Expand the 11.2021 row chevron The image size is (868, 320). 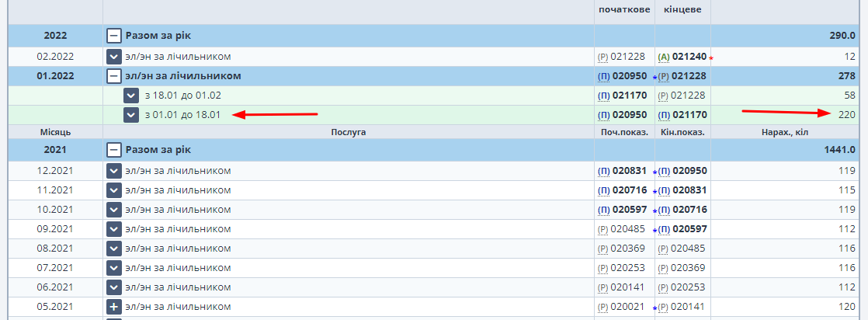114,190
